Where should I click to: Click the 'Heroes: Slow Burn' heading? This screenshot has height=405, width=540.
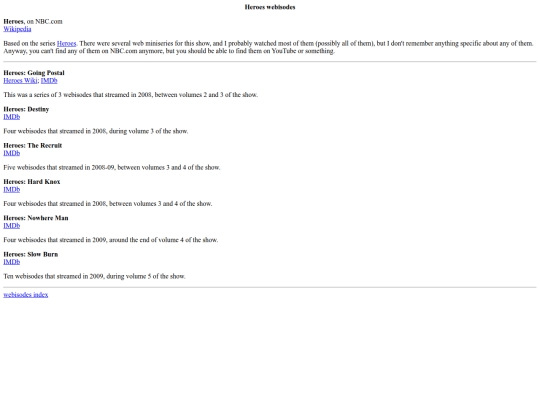(x=31, y=254)
